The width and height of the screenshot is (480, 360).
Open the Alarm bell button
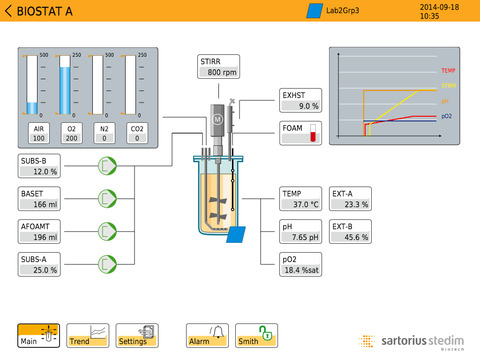(207, 336)
